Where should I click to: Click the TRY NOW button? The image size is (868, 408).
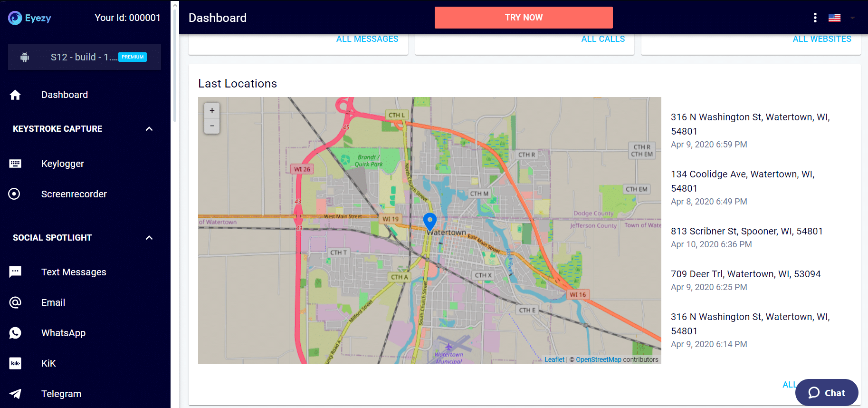[x=524, y=18]
